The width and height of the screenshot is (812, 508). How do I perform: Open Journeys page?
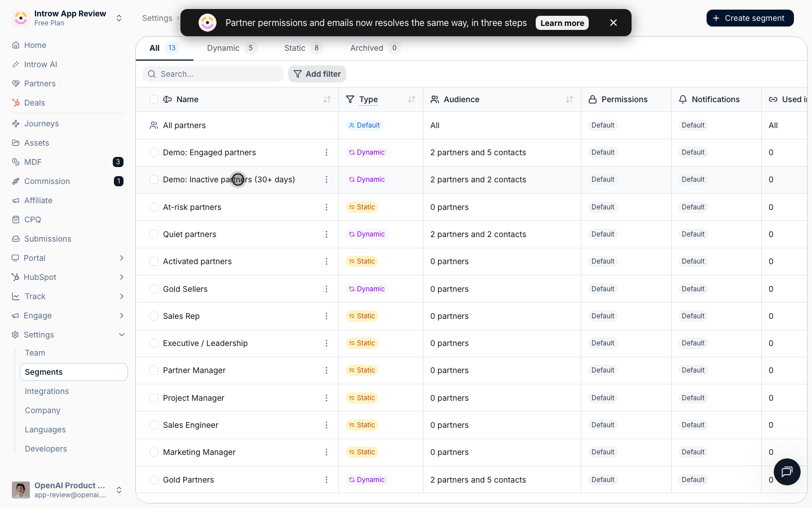[41, 124]
